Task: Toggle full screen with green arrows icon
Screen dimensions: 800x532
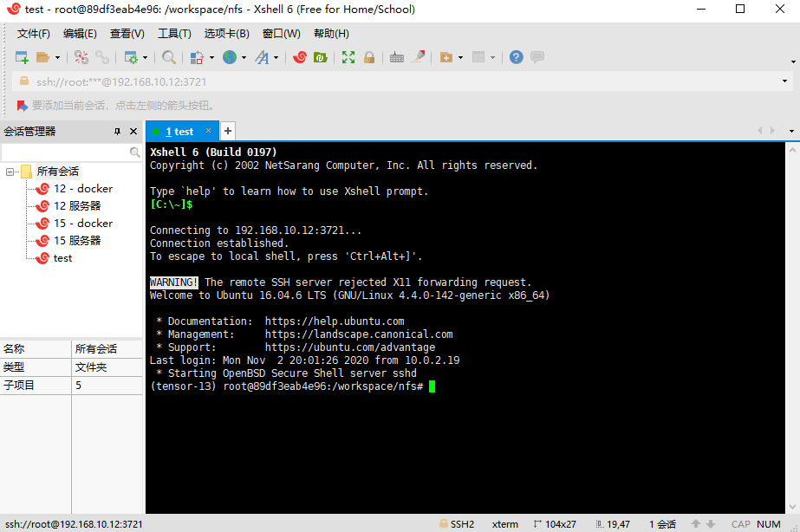Action: click(x=348, y=57)
